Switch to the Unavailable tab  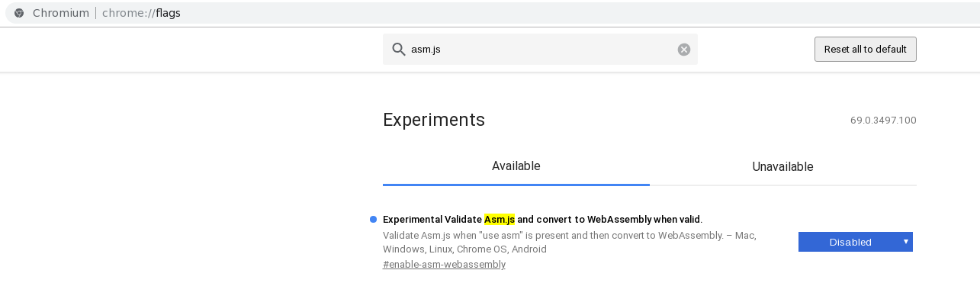[782, 166]
